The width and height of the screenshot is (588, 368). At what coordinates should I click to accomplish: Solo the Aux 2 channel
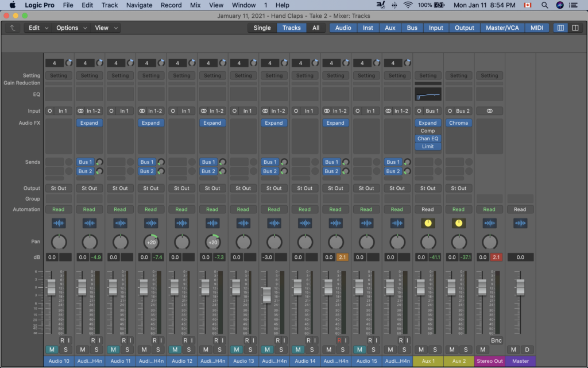pos(465,350)
